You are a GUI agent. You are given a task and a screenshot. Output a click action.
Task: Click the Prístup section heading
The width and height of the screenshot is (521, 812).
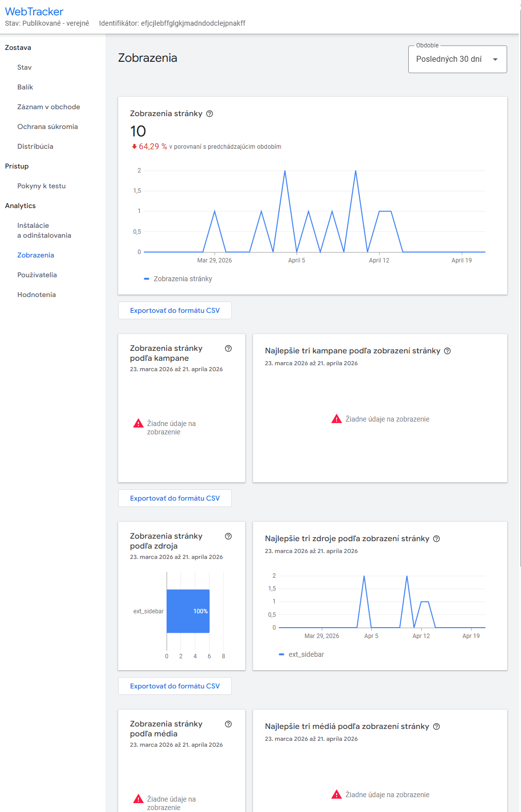pos(17,166)
